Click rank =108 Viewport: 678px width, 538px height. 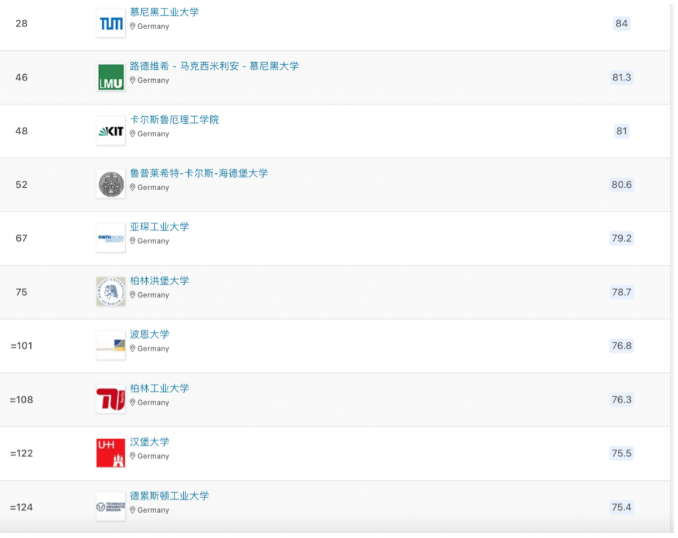point(22,400)
